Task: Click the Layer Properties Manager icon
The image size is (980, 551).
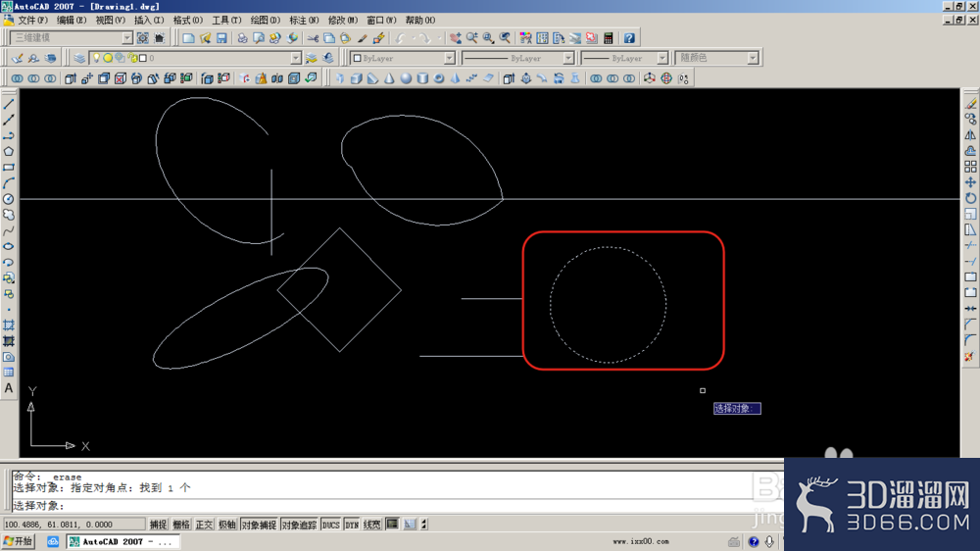Action: pos(79,58)
